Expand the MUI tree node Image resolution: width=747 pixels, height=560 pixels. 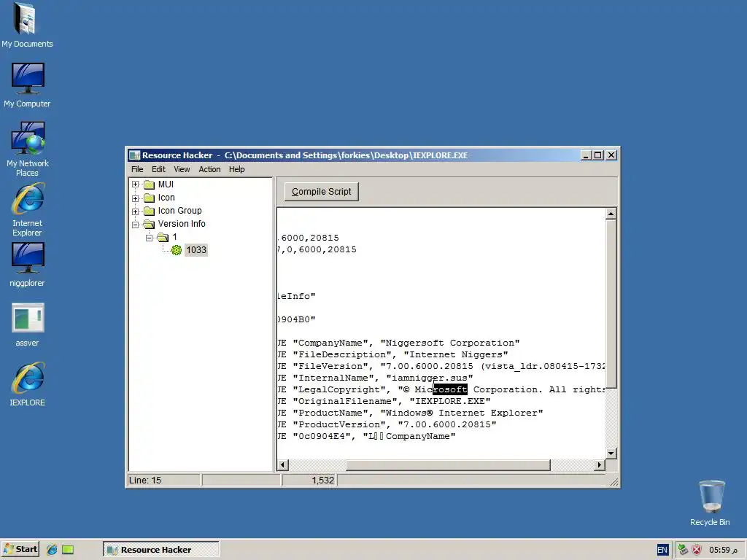tap(135, 184)
